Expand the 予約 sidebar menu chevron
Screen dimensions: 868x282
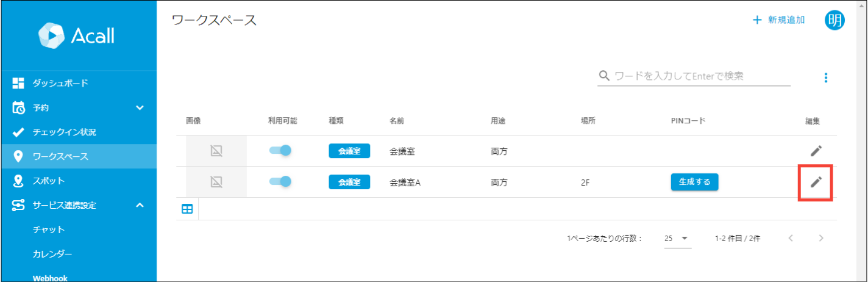(140, 108)
